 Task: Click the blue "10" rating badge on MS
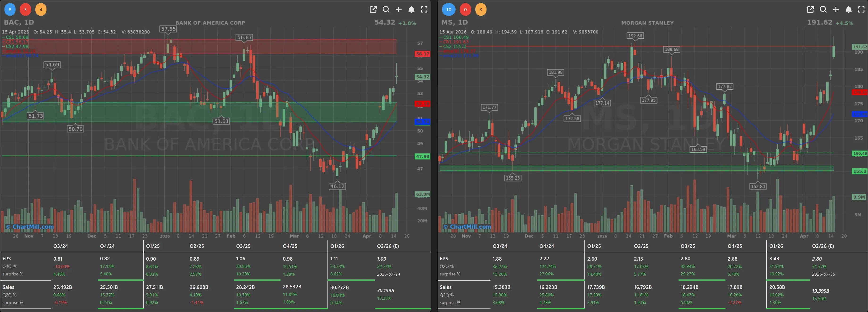tap(449, 9)
